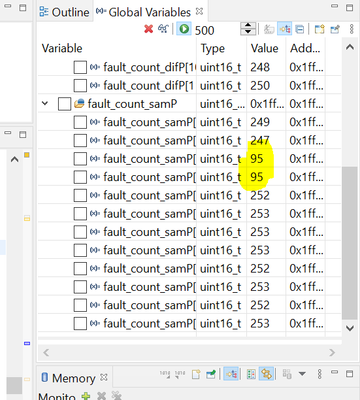Maximize the upper left panel

(x=23, y=7)
